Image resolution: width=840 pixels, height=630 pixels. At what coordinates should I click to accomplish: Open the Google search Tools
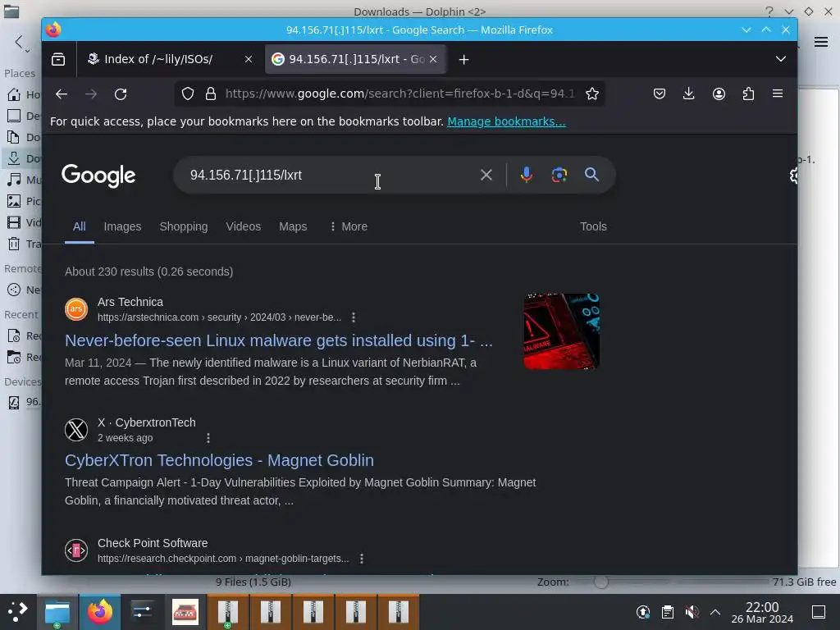(593, 226)
